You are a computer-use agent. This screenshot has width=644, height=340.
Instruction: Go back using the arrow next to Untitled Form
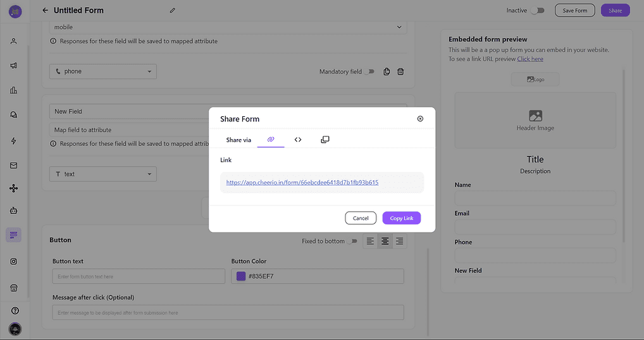coord(45,10)
